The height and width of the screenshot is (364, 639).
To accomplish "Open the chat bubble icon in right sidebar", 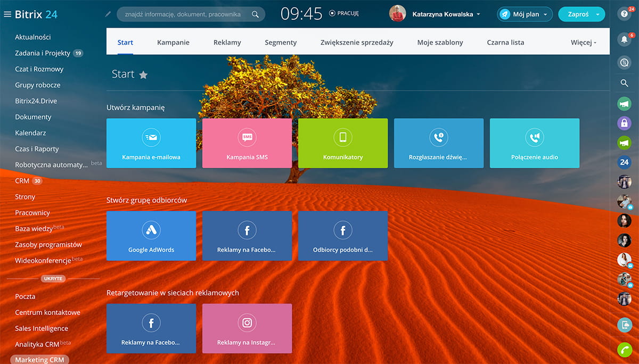I will [624, 62].
